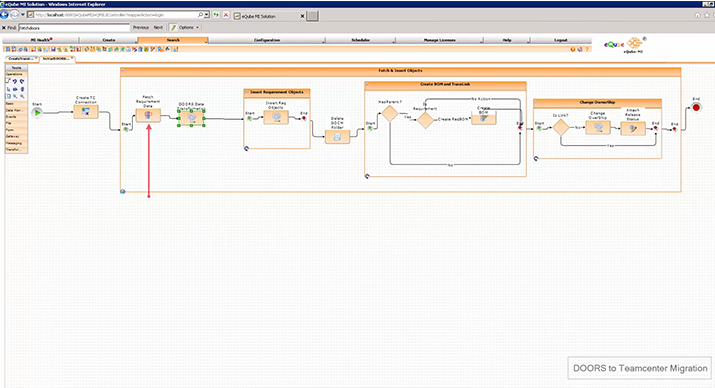Image resolution: width=715 pixels, height=388 pixels.
Task: Close the Find bar
Action: [x=4, y=28]
